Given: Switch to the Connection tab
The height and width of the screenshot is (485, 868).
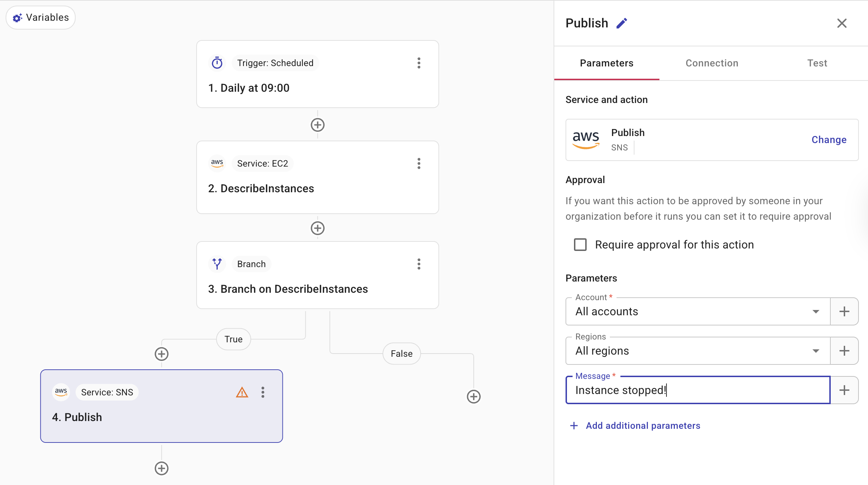Looking at the screenshot, I should tap(712, 63).
